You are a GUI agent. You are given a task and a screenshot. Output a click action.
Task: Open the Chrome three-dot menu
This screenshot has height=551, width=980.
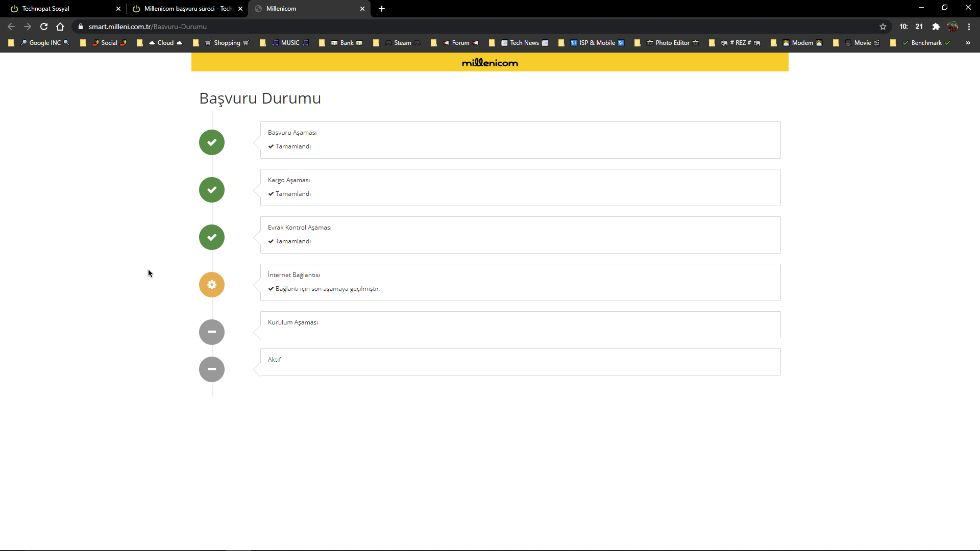969,27
